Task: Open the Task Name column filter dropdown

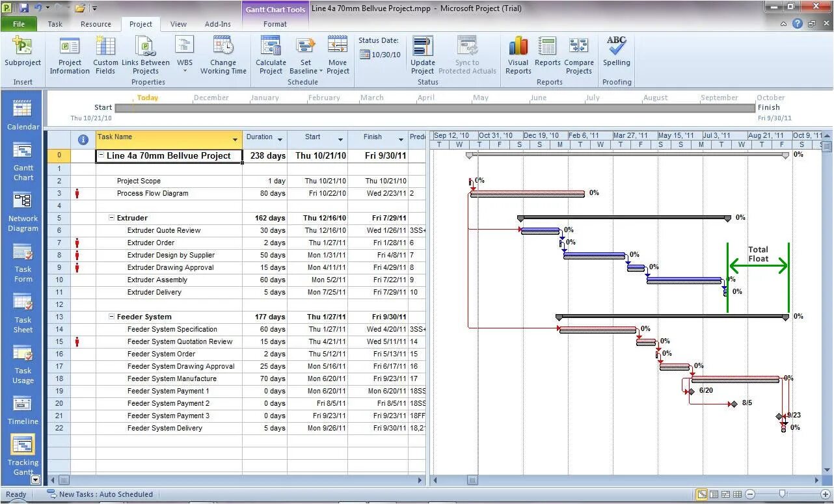Action: pyautogui.click(x=235, y=140)
